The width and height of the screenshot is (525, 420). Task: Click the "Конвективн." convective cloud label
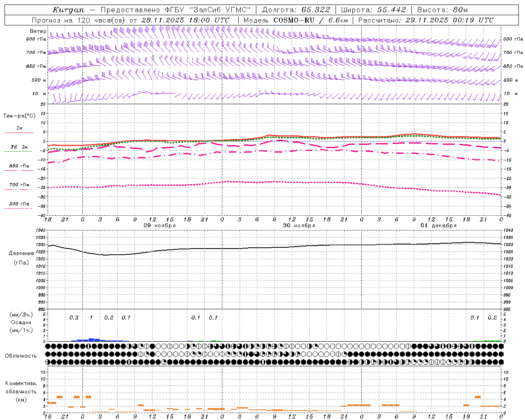point(21,383)
